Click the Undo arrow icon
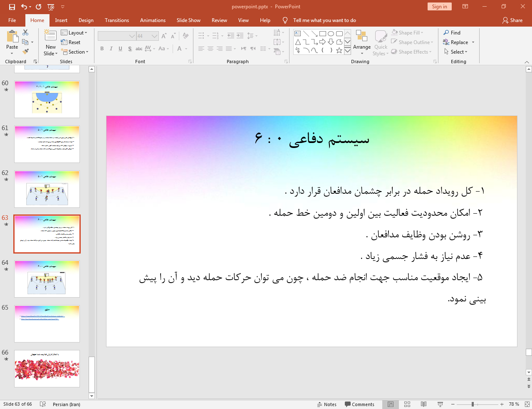The height and width of the screenshot is (409, 532). (24, 7)
